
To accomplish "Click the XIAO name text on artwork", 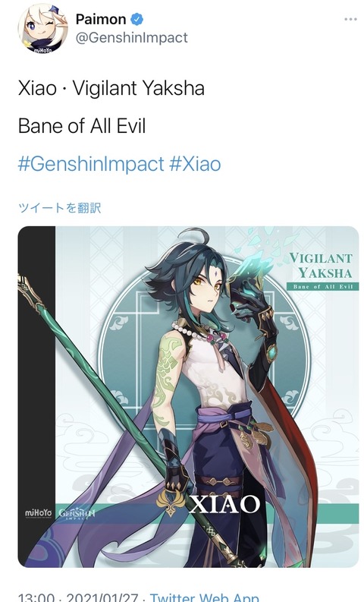I will [224, 505].
